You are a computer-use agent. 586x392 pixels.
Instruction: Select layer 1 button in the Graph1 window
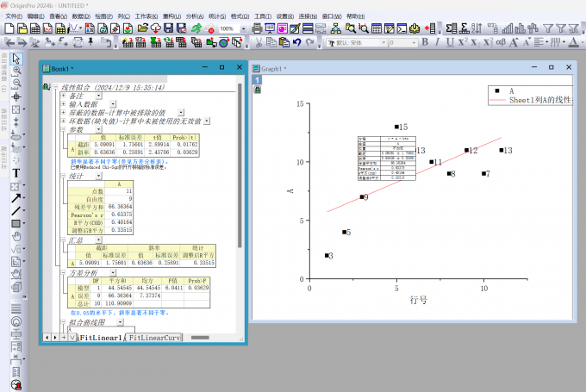(257, 80)
